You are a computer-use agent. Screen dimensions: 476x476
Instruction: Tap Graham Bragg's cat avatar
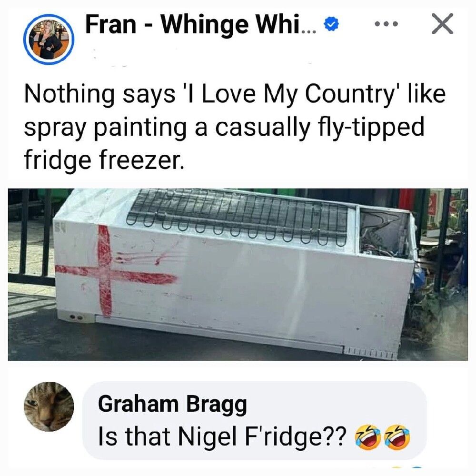point(49,407)
